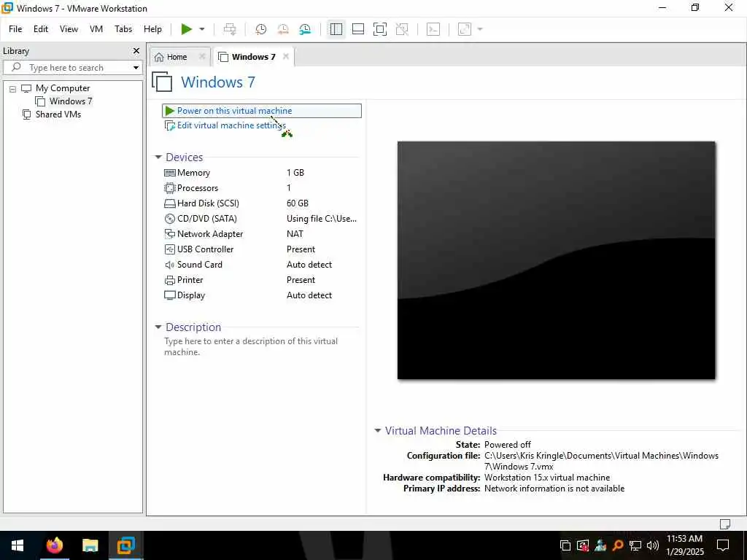Open the stretch display dropdown arrow
The width and height of the screenshot is (747, 560).
point(480,29)
